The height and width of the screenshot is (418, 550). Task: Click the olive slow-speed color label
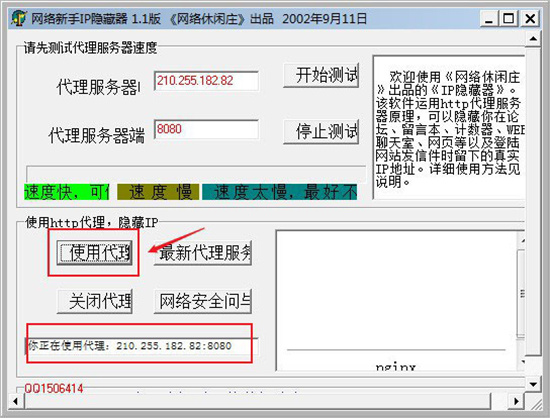click(x=158, y=192)
